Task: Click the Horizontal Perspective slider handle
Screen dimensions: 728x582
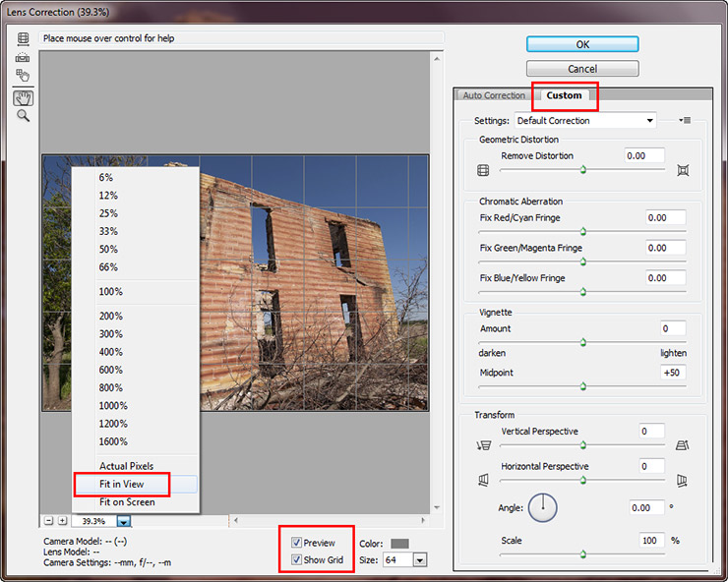Action: pyautogui.click(x=583, y=481)
